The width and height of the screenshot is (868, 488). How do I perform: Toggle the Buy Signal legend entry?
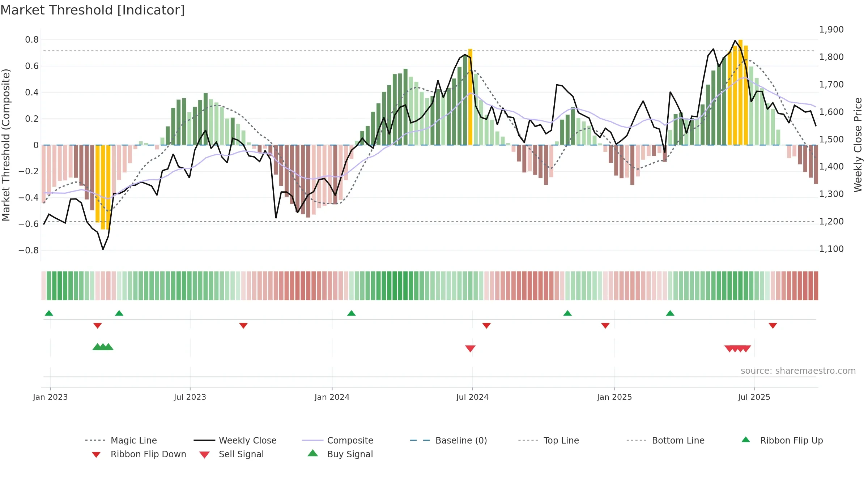point(340,454)
